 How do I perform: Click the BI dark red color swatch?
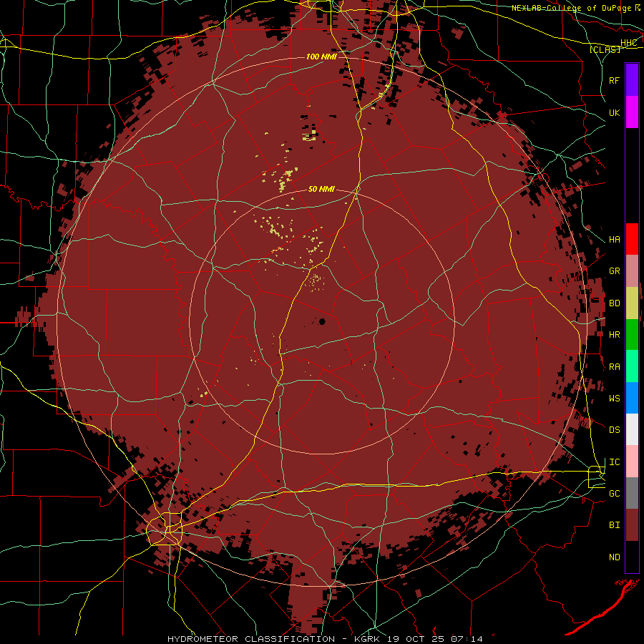[x=632, y=525]
